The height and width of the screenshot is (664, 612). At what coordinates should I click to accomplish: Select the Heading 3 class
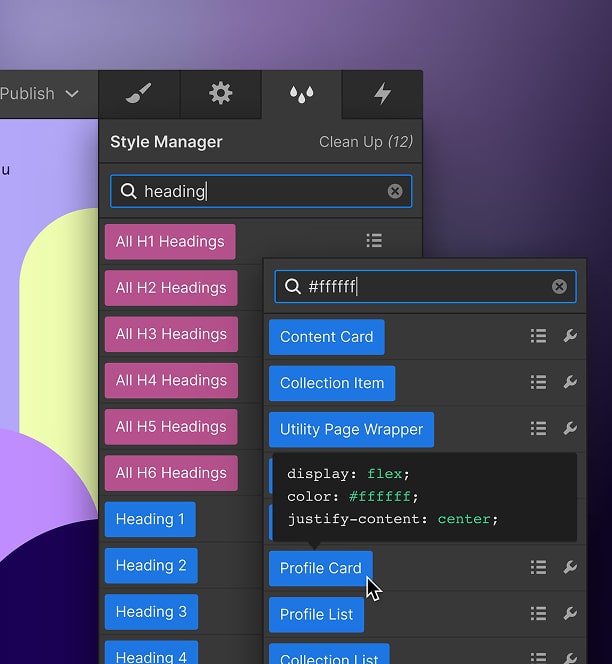(151, 612)
